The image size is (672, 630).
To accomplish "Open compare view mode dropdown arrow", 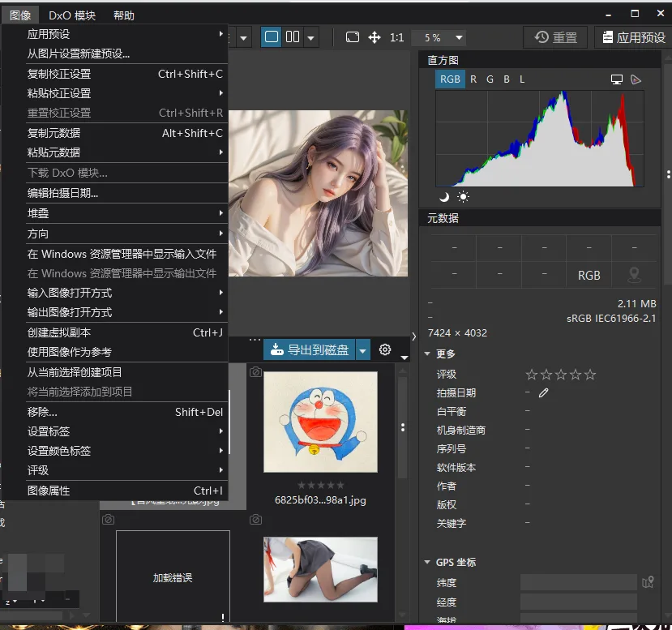I will point(311,38).
